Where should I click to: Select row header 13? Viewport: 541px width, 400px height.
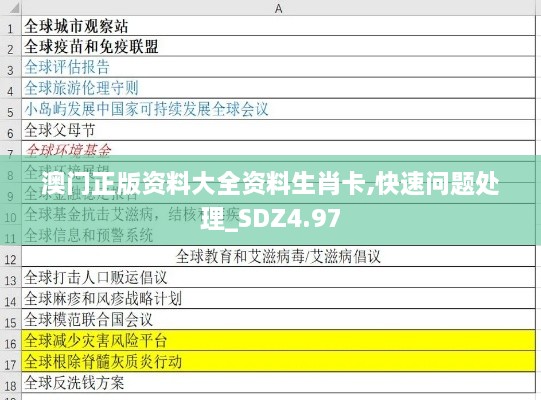click(11, 277)
